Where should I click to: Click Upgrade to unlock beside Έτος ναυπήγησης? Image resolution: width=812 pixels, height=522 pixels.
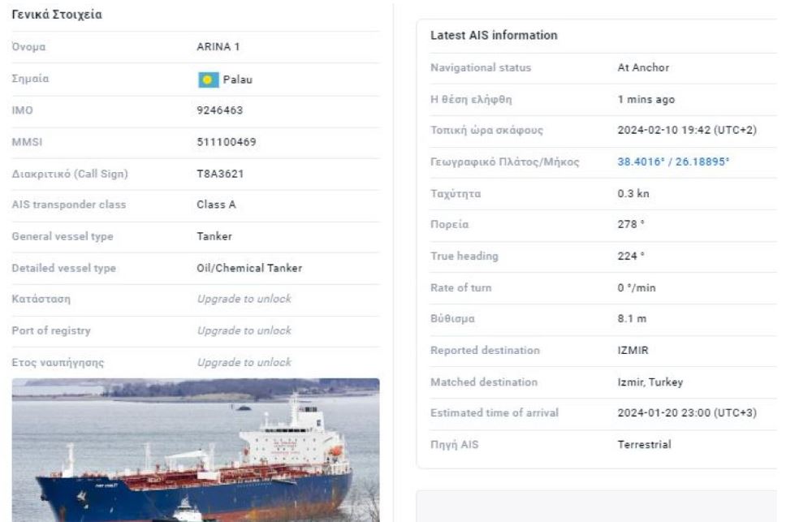click(244, 362)
